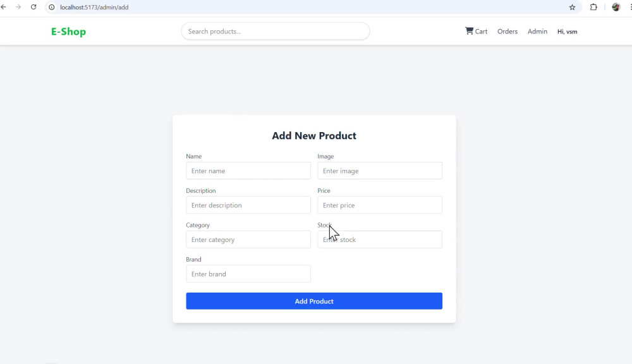This screenshot has height=364, width=632.
Task: Click the browser forward arrow
Action: click(x=18, y=7)
